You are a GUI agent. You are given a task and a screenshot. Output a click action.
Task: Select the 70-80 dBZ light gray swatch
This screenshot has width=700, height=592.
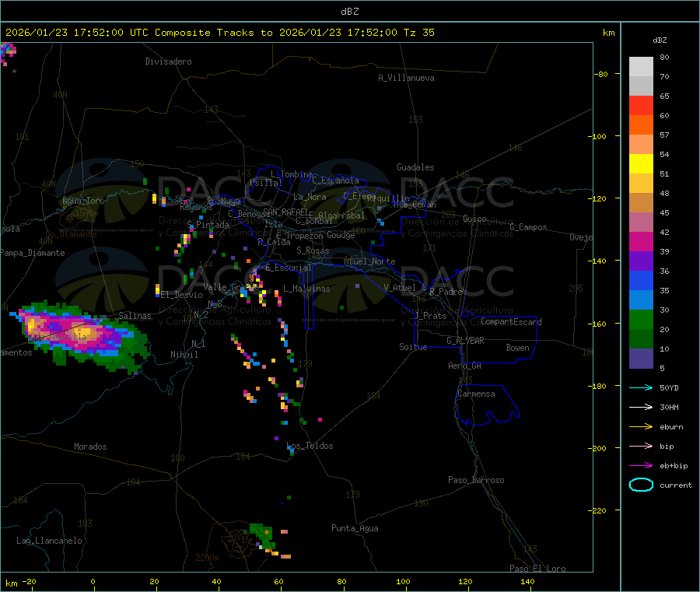[641, 67]
